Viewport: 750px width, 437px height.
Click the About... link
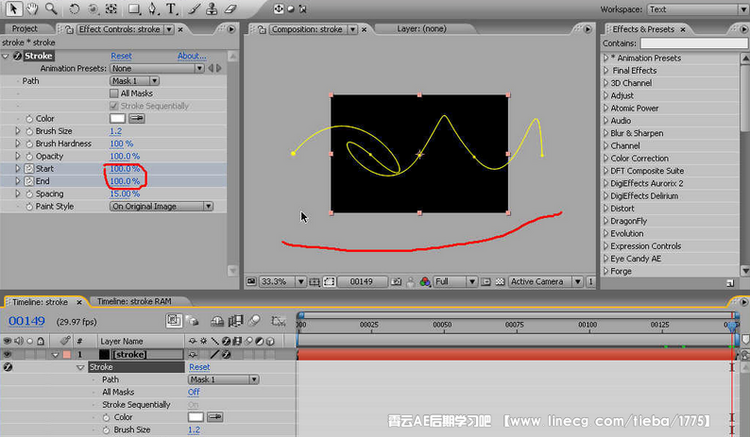coord(192,56)
